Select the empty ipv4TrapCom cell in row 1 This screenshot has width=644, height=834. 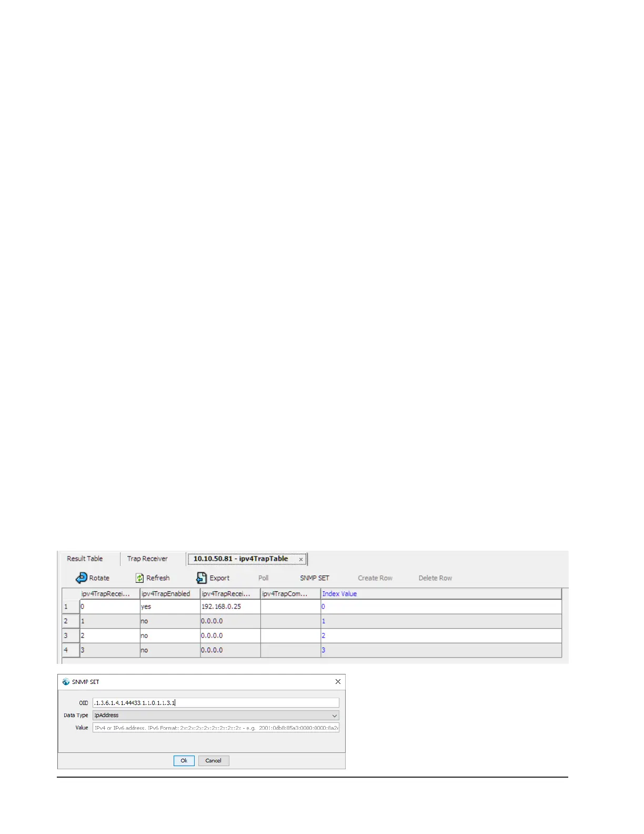coord(290,607)
